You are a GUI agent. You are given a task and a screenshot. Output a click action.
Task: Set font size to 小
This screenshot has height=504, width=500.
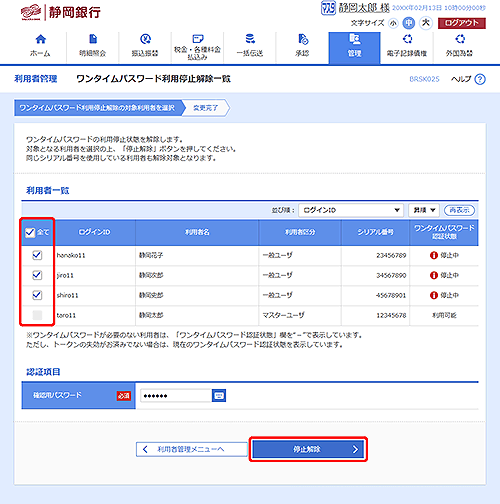point(393,23)
